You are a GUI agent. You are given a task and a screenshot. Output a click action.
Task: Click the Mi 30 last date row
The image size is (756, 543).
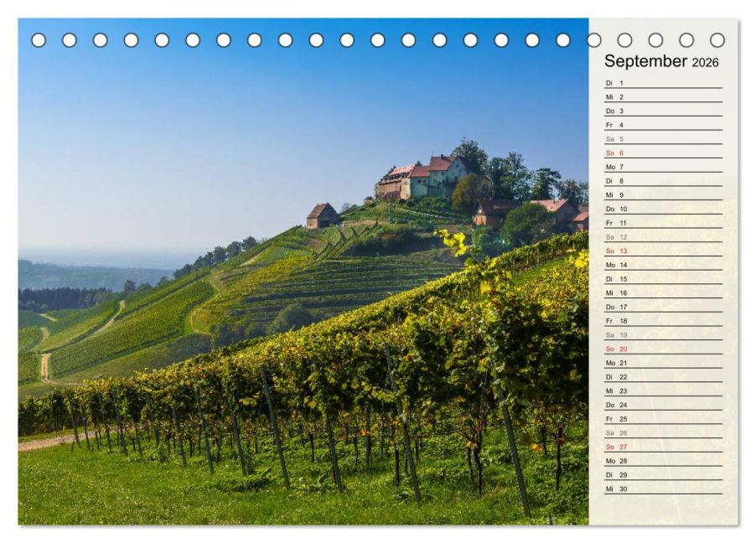(x=662, y=489)
